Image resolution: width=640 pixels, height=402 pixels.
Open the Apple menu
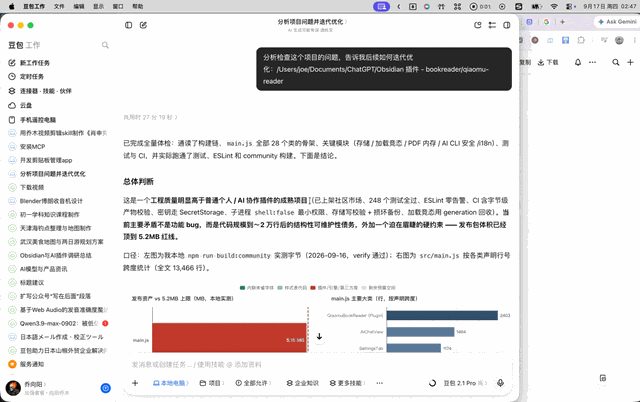[x=11, y=7]
